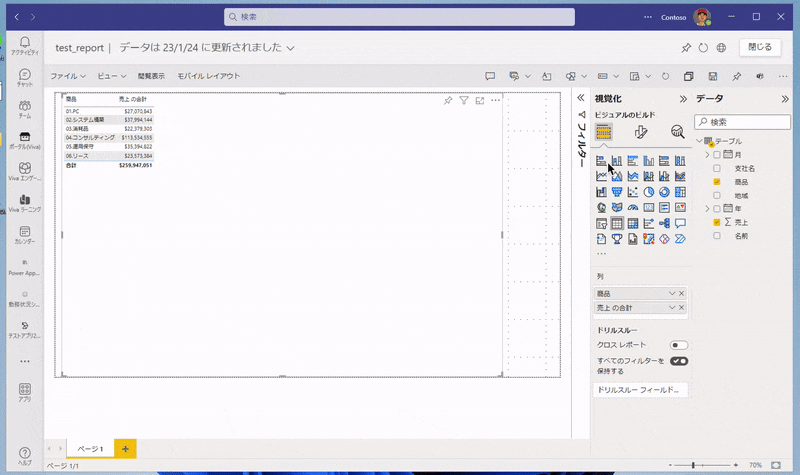Click the toolbar save icon
This screenshot has width=800, height=475.
point(713,76)
